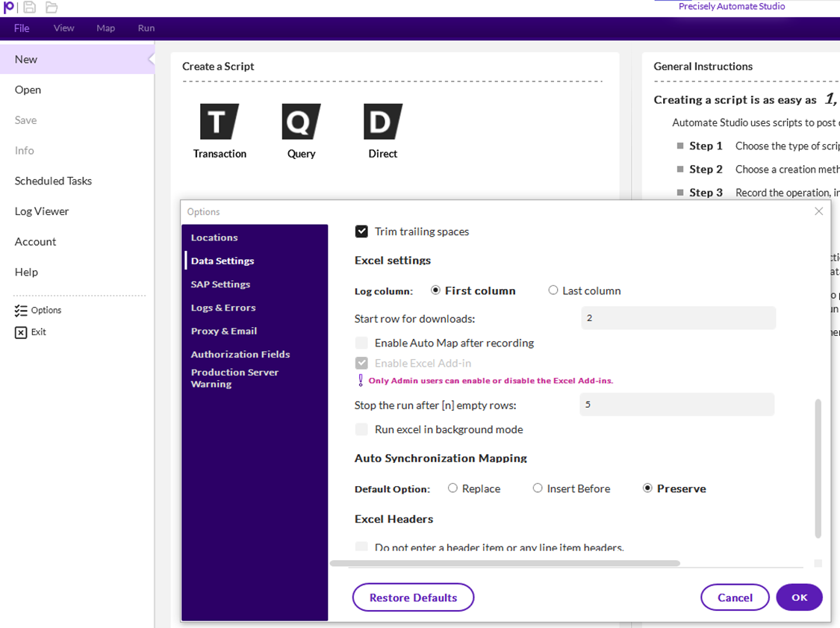Select the Direct script icon
The height and width of the screenshot is (628, 840).
(x=382, y=122)
